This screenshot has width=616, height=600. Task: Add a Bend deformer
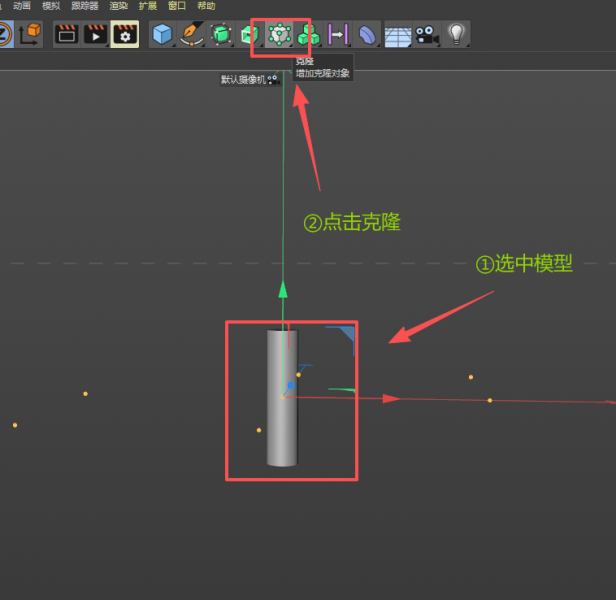coord(367,34)
